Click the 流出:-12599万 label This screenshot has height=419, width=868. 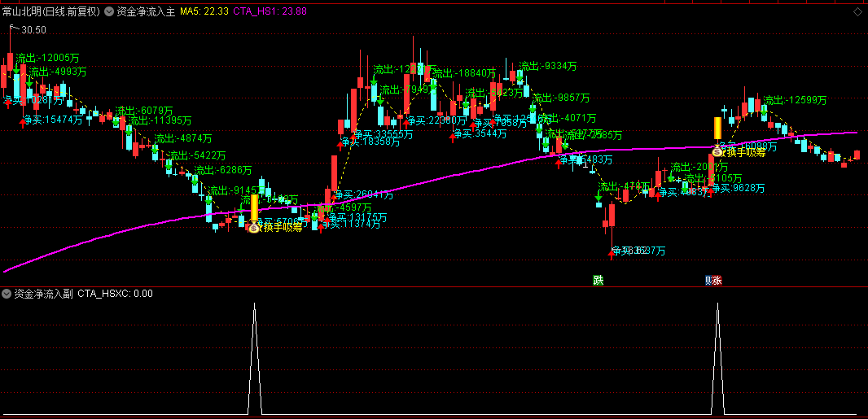coord(795,100)
